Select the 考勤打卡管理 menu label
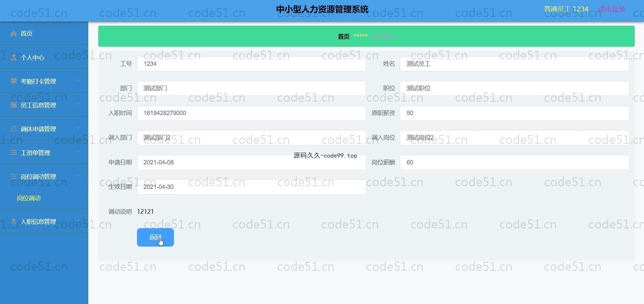Image resolution: width=644 pixels, height=304 pixels. pyautogui.click(x=38, y=81)
